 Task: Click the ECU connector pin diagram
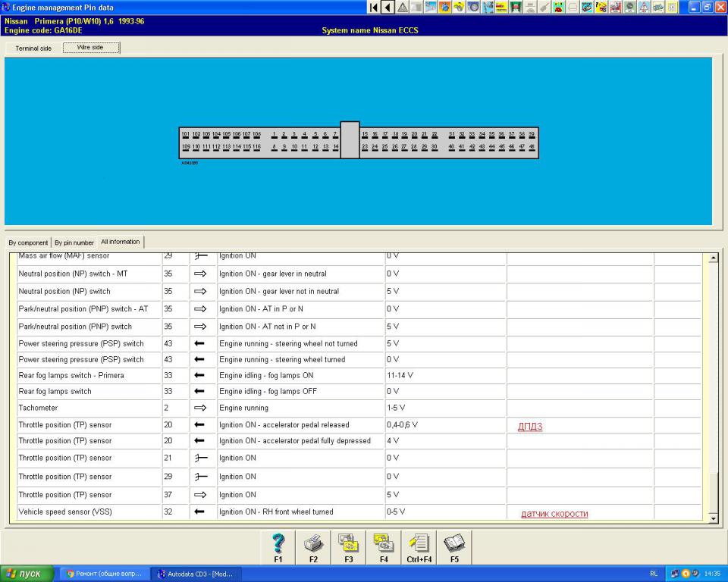(359, 141)
